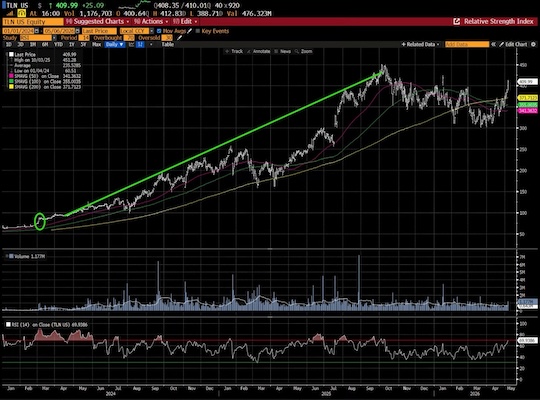
Task: Click the Edit Chart gear settings icon
Action: coord(533,44)
